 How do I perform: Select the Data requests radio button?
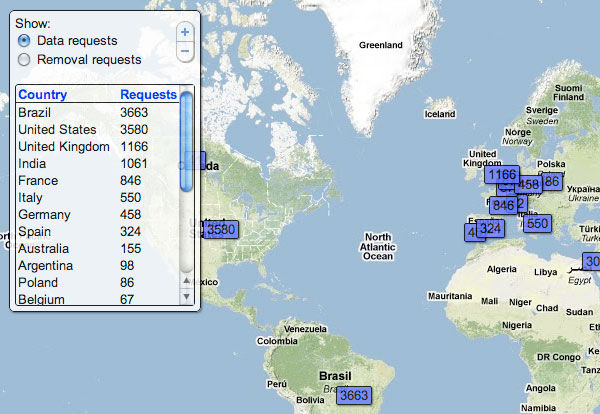(x=24, y=41)
